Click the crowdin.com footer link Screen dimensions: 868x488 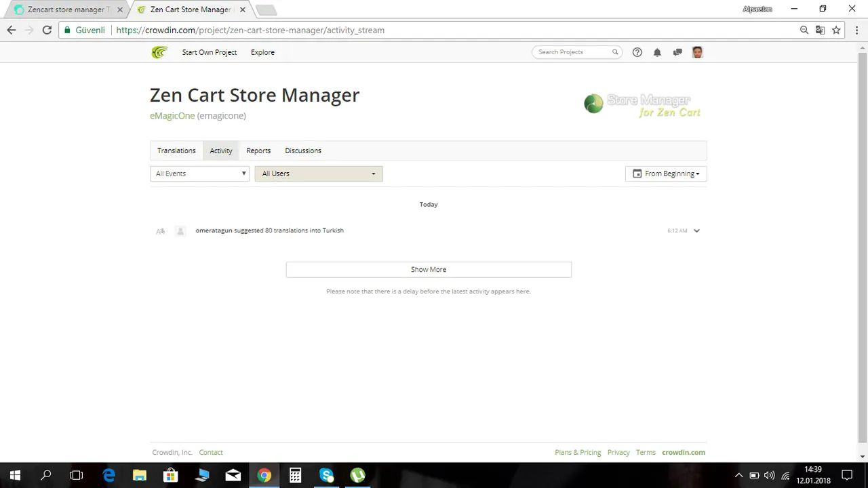[x=684, y=452]
